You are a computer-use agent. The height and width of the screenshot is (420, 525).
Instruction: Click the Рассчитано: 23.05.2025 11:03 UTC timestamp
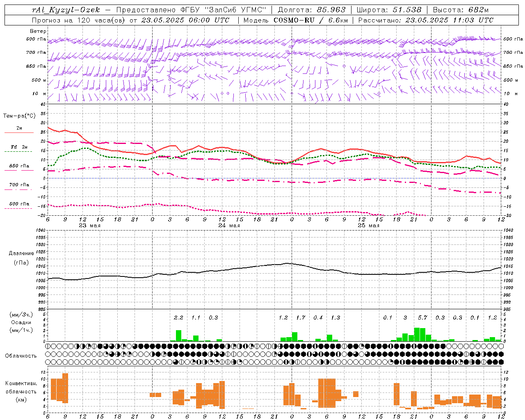coord(426,20)
